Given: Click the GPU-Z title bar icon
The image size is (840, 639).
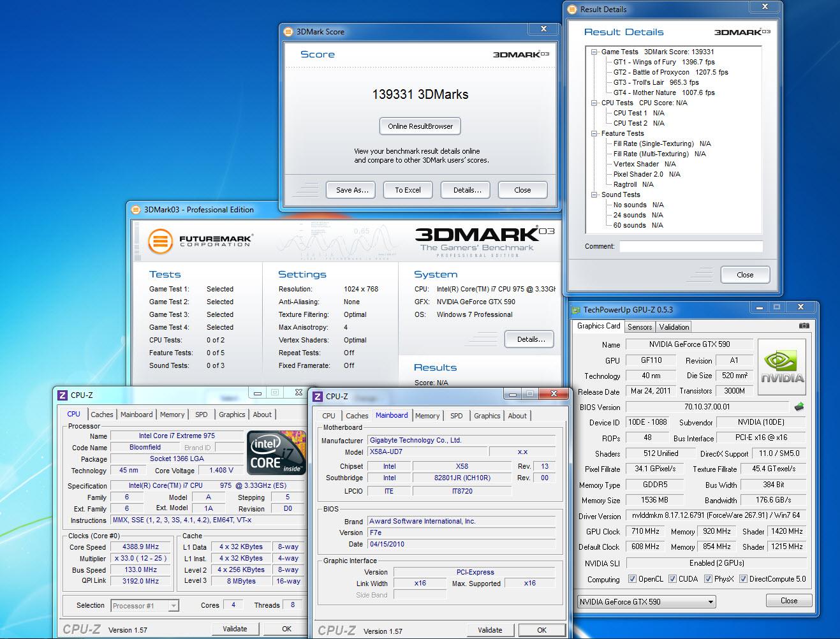Looking at the screenshot, I should 577,310.
